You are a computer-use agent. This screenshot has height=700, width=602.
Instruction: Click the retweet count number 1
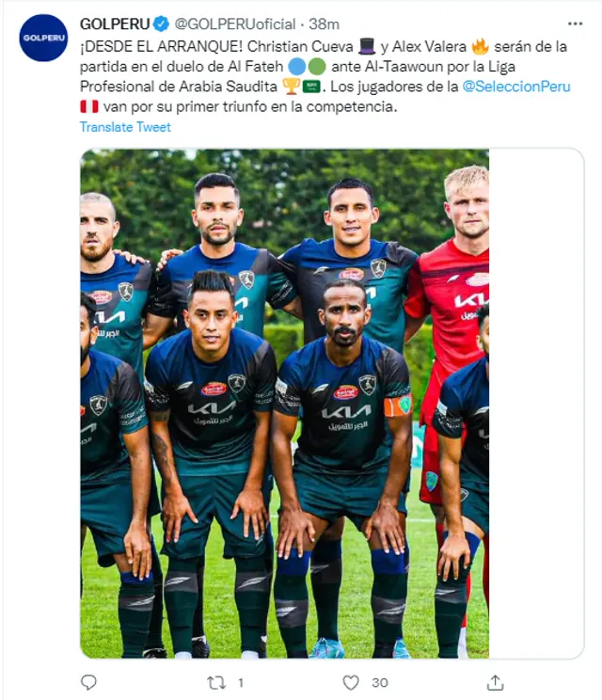pos(241,682)
